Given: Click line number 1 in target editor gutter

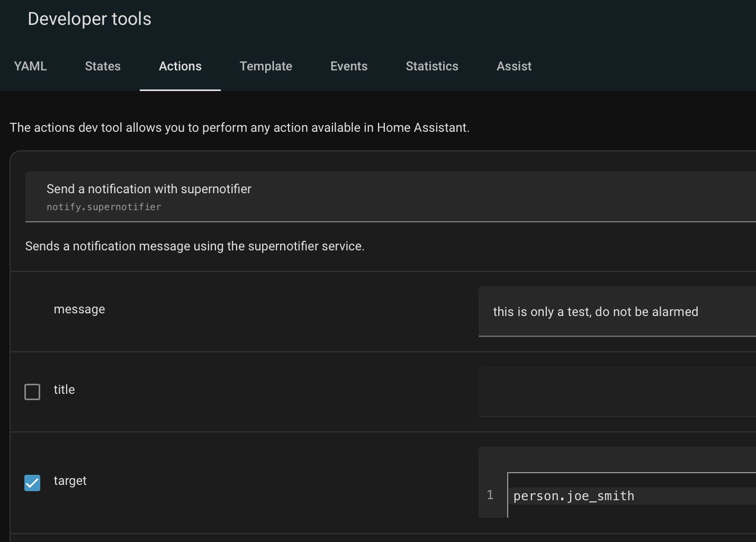Looking at the screenshot, I should pyautogui.click(x=490, y=495).
